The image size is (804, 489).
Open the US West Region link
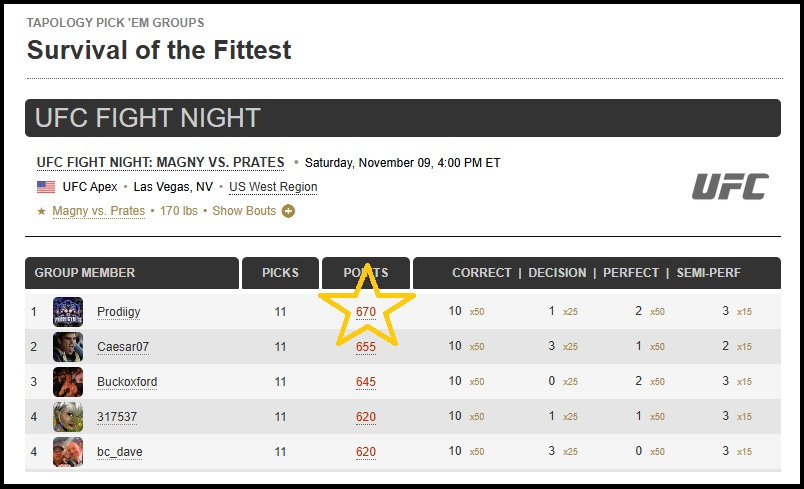(x=273, y=187)
